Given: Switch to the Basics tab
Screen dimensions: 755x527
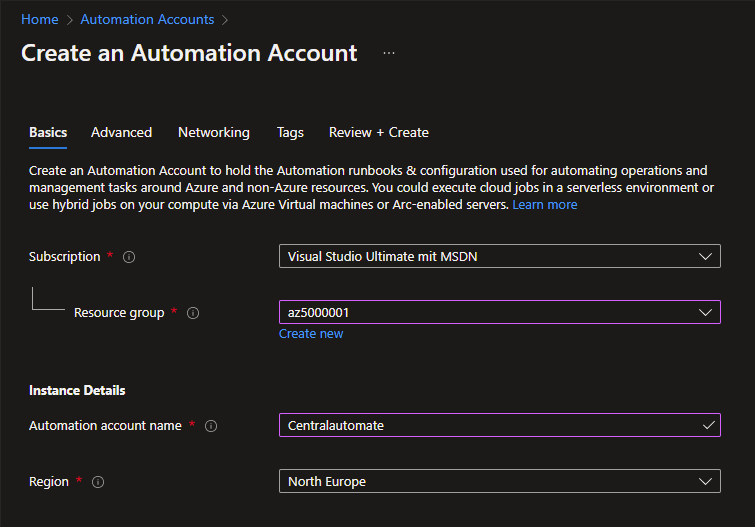Looking at the screenshot, I should [x=48, y=132].
